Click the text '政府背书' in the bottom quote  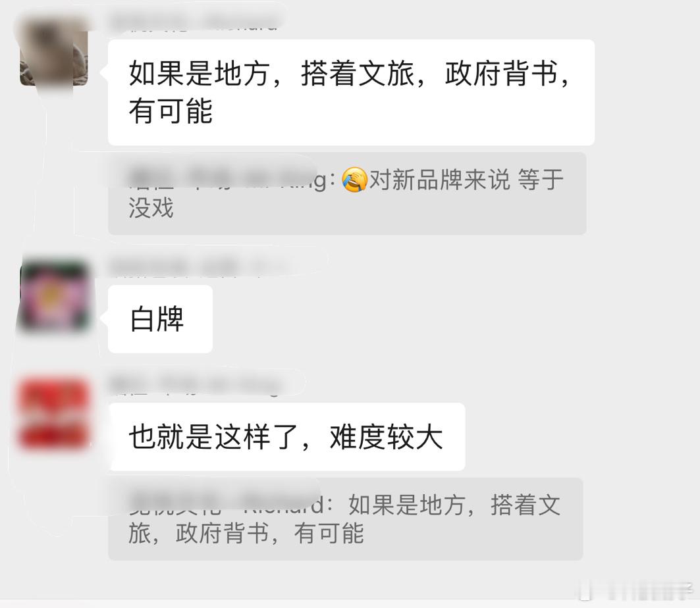pyautogui.click(x=223, y=533)
